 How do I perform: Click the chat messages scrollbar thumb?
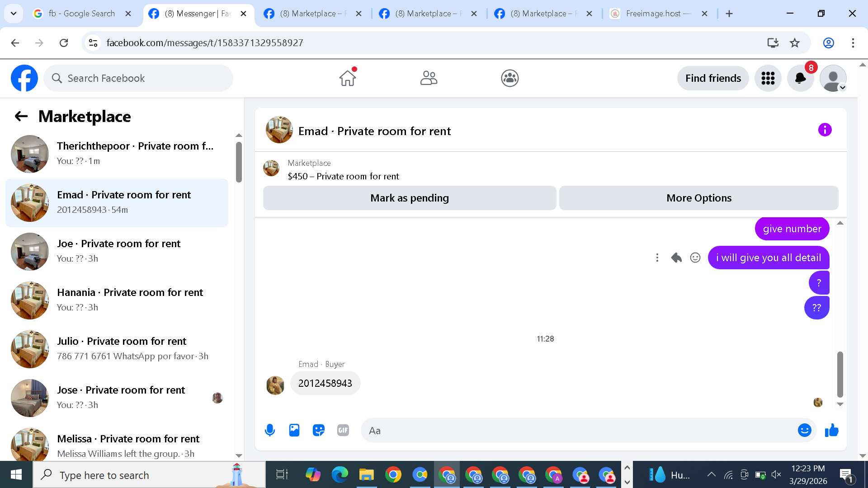(x=840, y=374)
